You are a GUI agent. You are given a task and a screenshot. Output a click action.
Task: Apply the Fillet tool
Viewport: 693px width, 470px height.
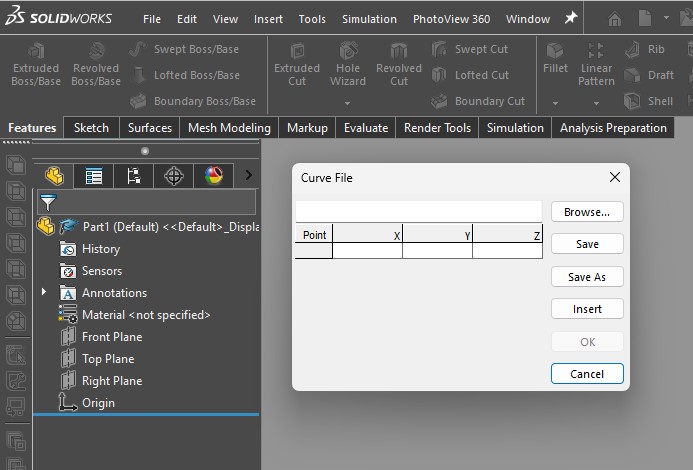[x=555, y=58]
